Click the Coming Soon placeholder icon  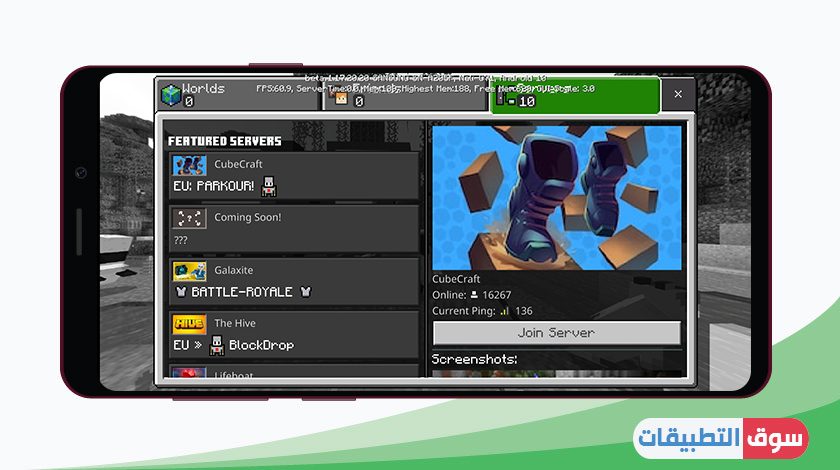[189, 219]
